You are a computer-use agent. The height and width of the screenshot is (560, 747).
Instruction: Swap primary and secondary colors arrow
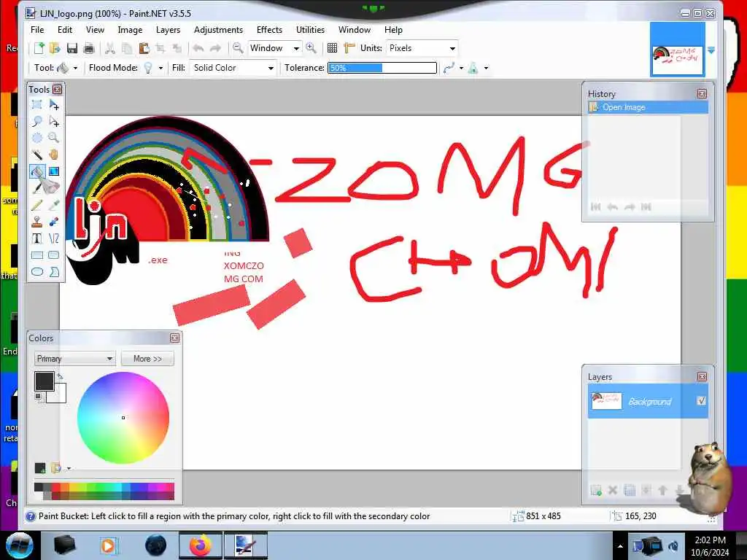60,376
